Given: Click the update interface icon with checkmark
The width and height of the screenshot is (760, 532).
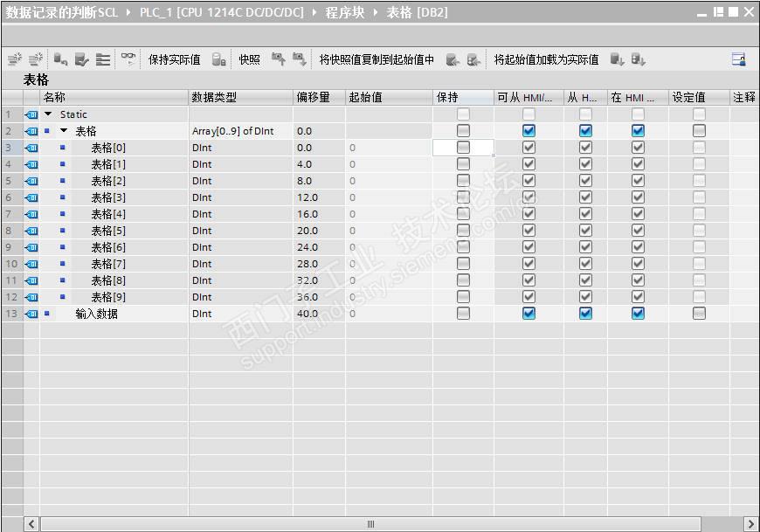Looking at the screenshot, I should pos(81,59).
